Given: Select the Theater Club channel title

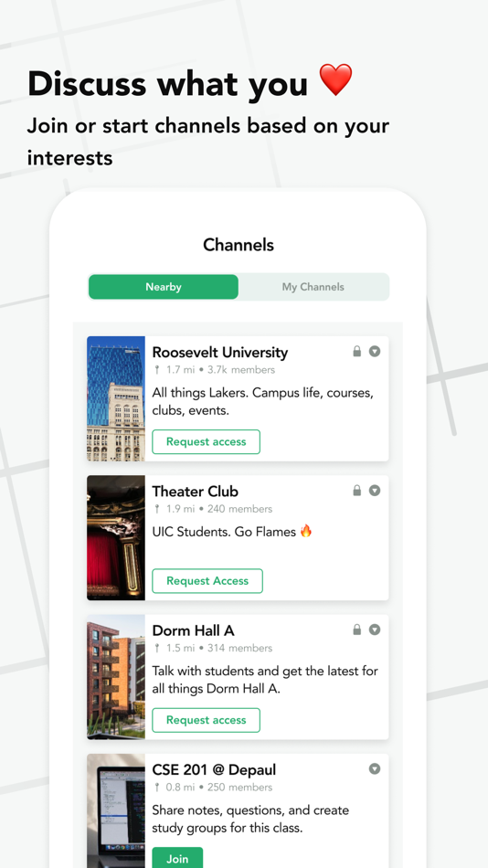Looking at the screenshot, I should 195,492.
